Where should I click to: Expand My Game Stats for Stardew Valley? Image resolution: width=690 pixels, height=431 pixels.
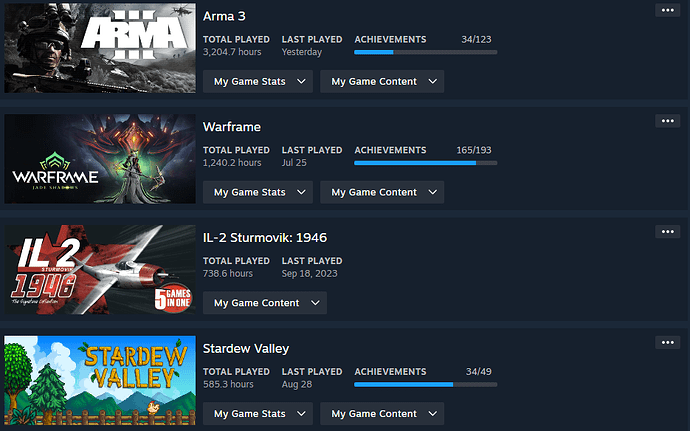pyautogui.click(x=258, y=414)
